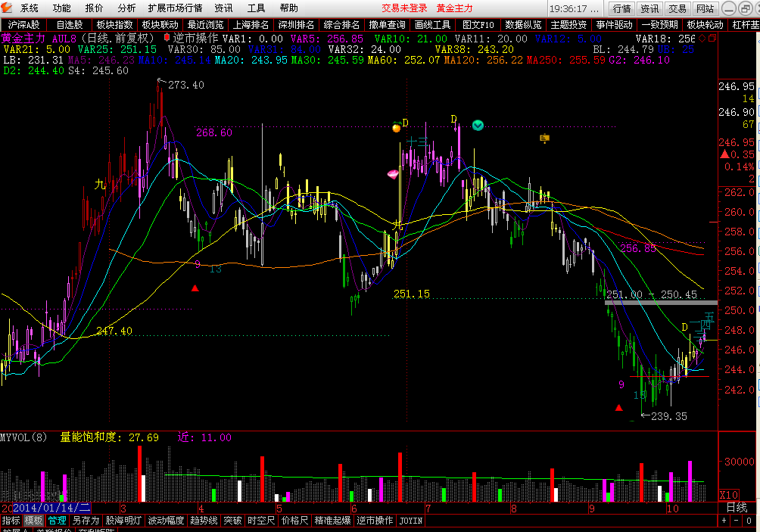760x532 pixels.
Task: Click the red diamond icon at header right
Action: tap(702, 38)
